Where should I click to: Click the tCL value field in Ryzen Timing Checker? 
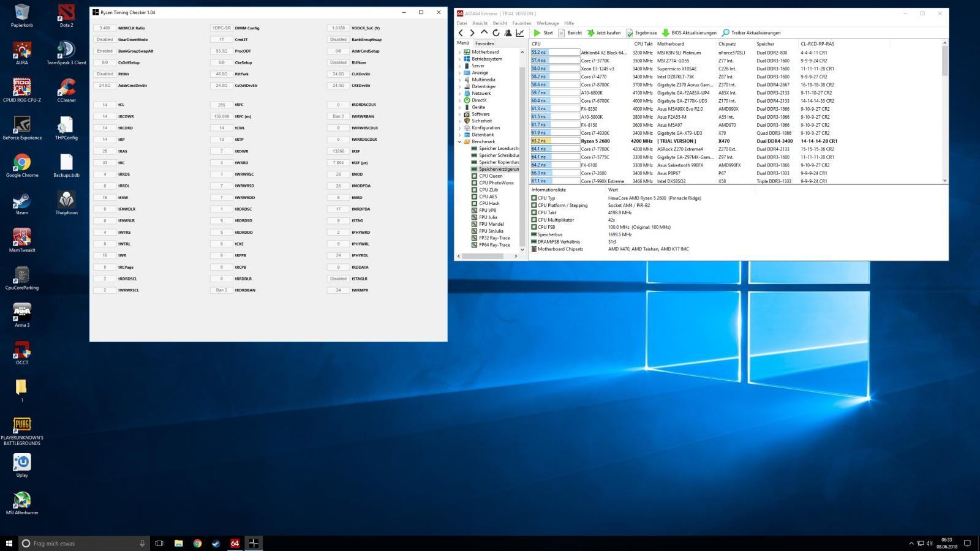pyautogui.click(x=105, y=105)
